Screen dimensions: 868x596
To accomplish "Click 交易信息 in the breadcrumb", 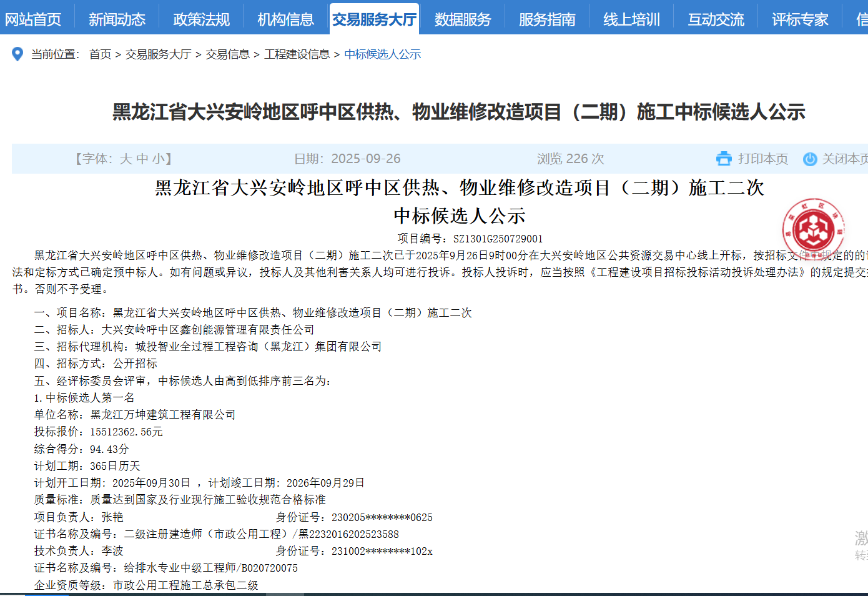I will click(227, 54).
